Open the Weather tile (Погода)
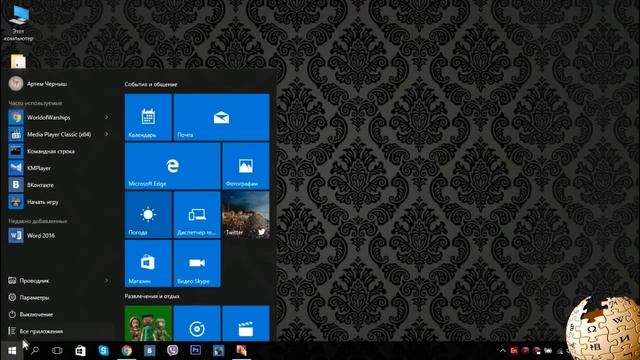 [148, 215]
